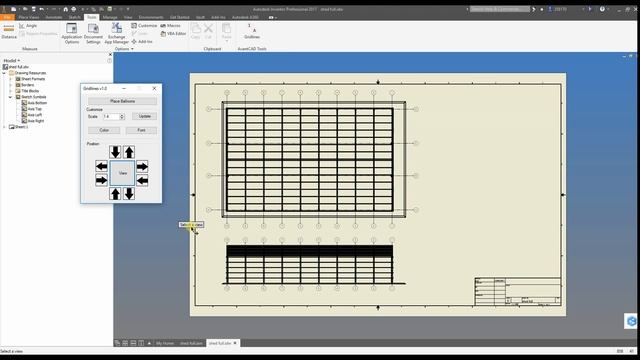Click the Font button in Gridlines
This screenshot has height=360, width=640.
(141, 130)
